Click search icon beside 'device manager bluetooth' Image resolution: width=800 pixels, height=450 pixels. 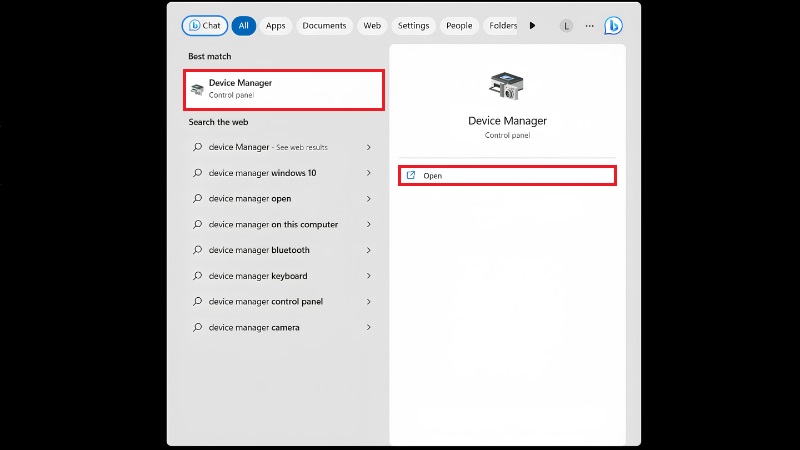point(197,250)
